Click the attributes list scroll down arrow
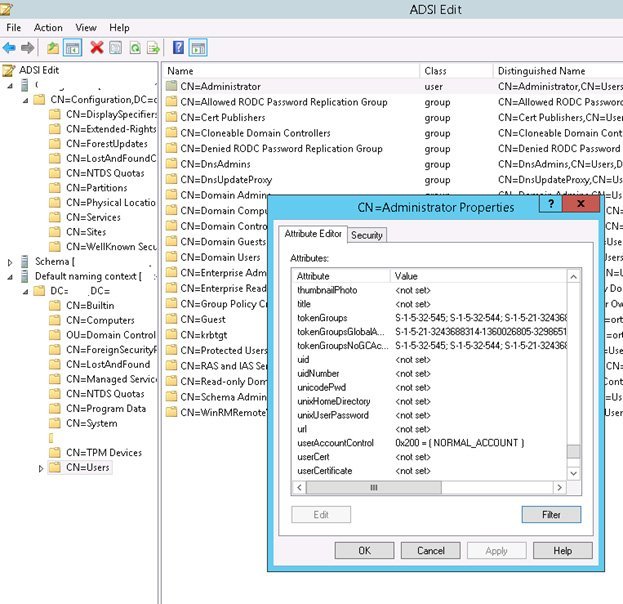 pyautogui.click(x=573, y=473)
